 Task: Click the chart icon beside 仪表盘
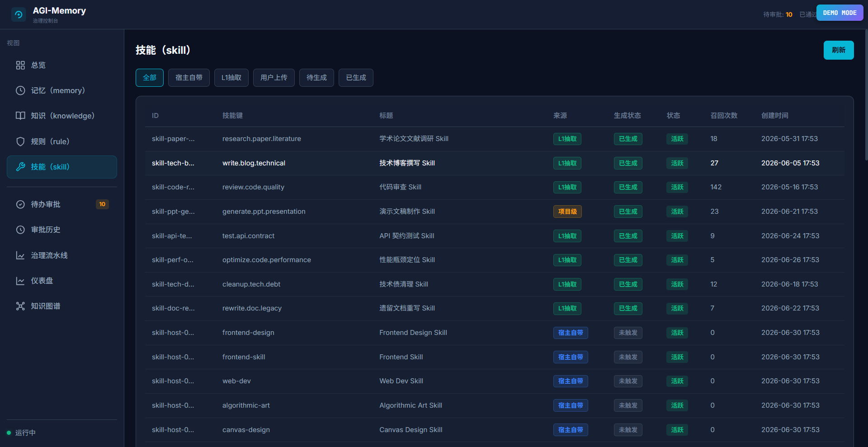click(20, 281)
